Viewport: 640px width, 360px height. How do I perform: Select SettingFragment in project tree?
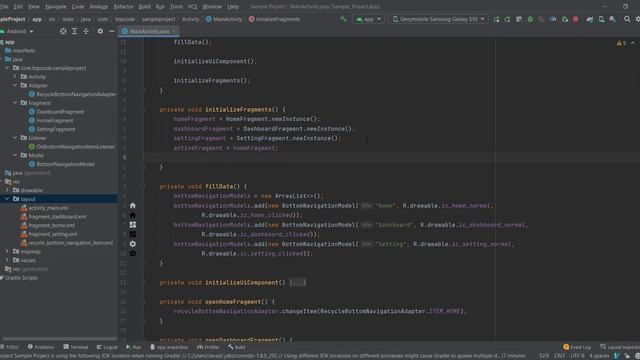[52, 129]
